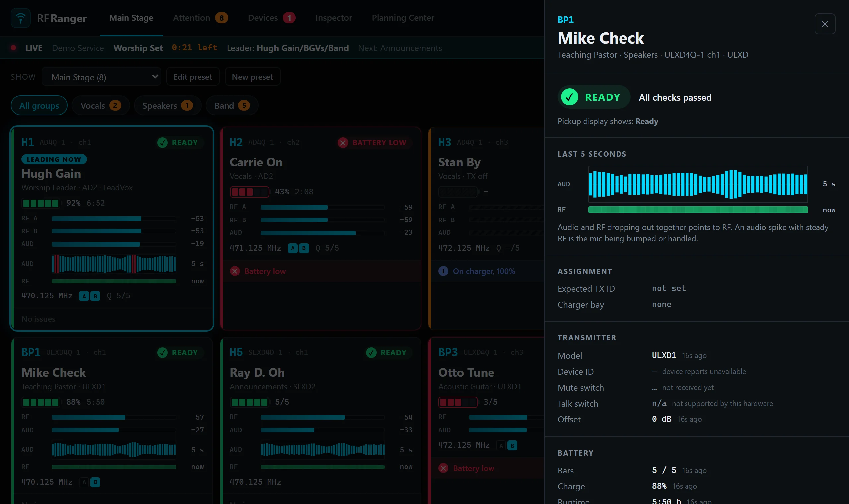
Task: Go to the Inspector tab
Action: click(334, 18)
